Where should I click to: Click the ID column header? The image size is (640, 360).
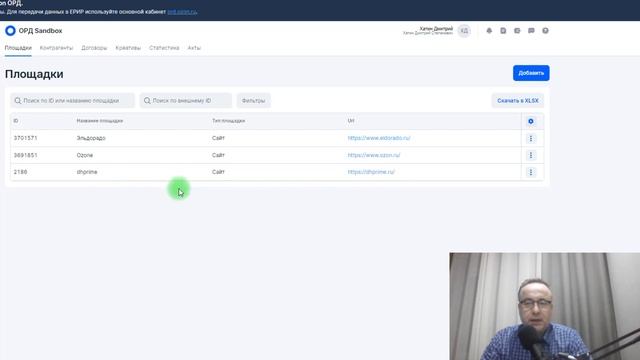click(x=16, y=121)
